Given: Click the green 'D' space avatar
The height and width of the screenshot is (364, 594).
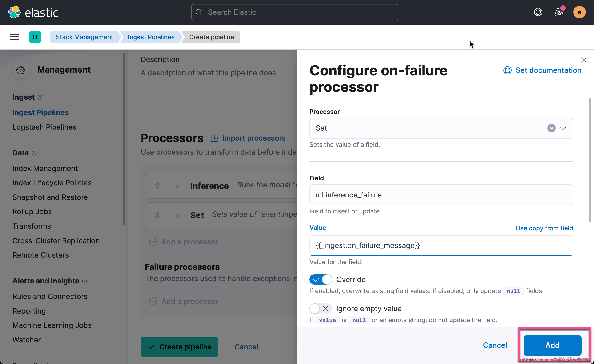Looking at the screenshot, I should pos(35,37).
